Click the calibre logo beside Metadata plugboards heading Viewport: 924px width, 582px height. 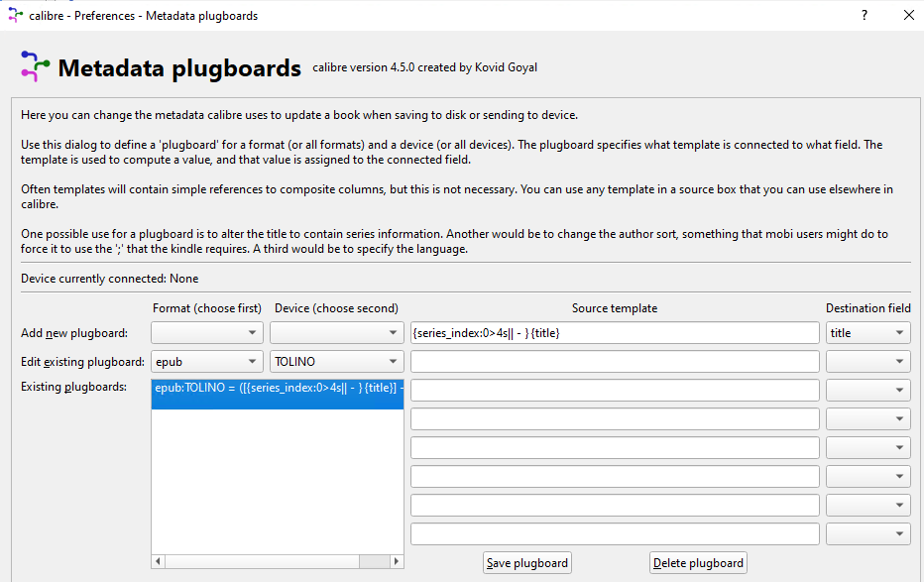click(x=36, y=66)
